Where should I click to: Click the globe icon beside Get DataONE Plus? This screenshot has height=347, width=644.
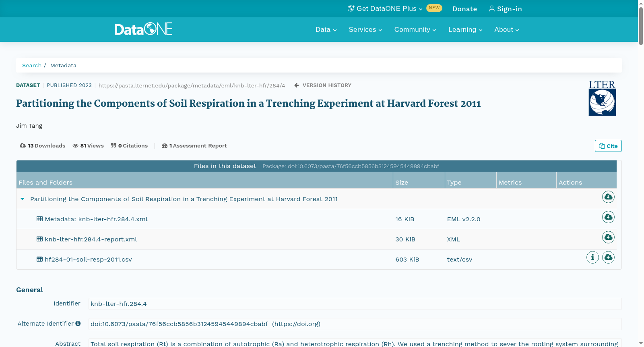click(351, 8)
